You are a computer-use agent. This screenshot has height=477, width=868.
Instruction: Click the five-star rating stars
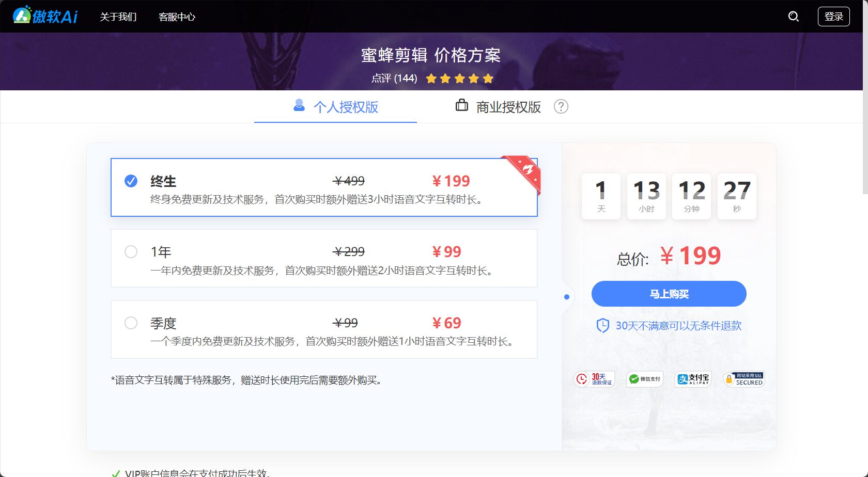point(460,78)
